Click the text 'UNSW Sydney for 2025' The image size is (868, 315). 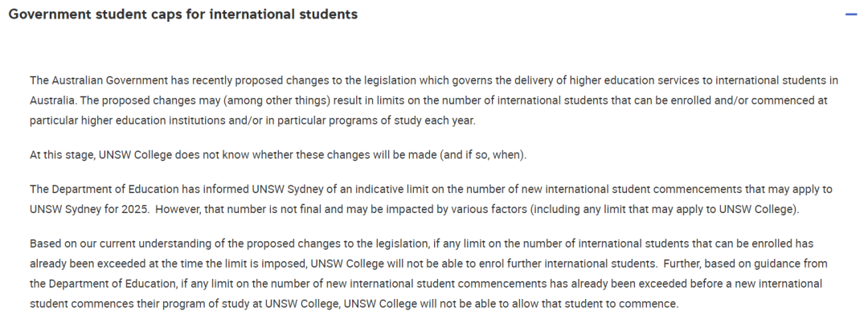point(89,210)
